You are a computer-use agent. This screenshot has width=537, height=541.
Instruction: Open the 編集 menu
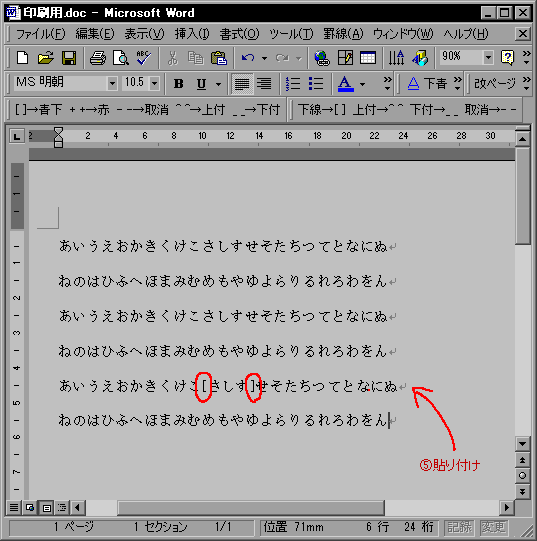[x=95, y=34]
